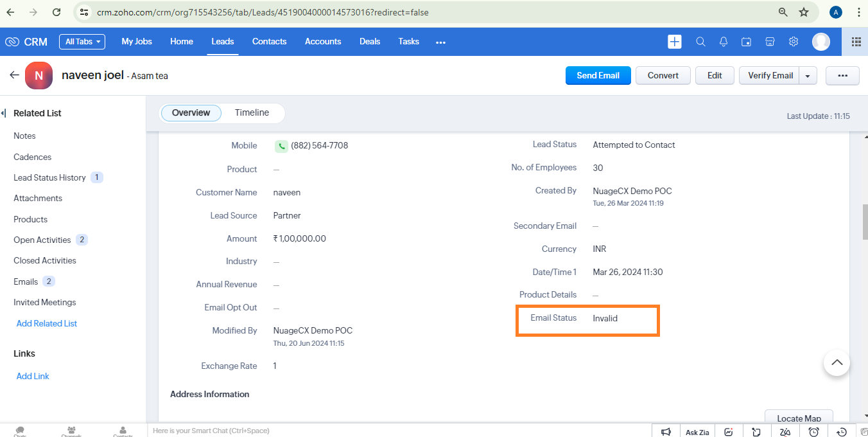Go to the Home tab
868x437 pixels.
pos(182,42)
